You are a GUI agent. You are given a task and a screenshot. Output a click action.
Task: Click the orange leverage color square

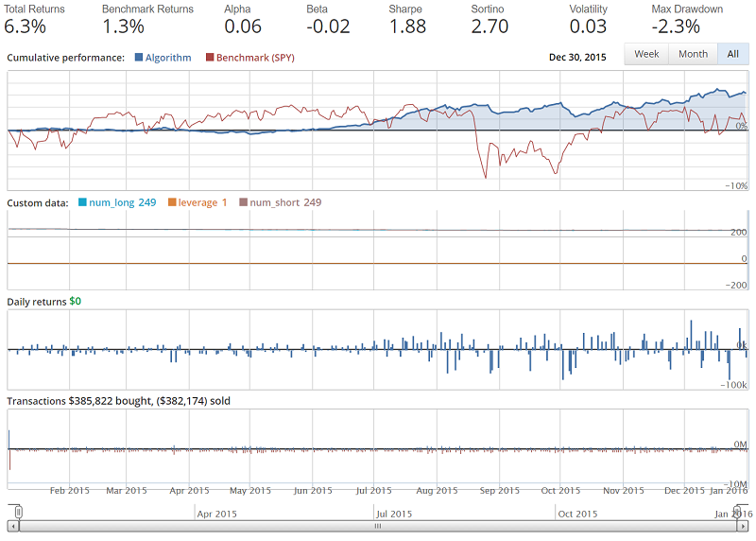[172, 202]
